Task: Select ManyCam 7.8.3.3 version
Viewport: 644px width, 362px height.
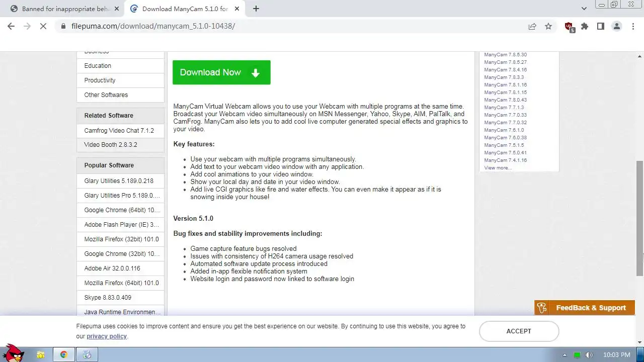Action: pyautogui.click(x=504, y=77)
